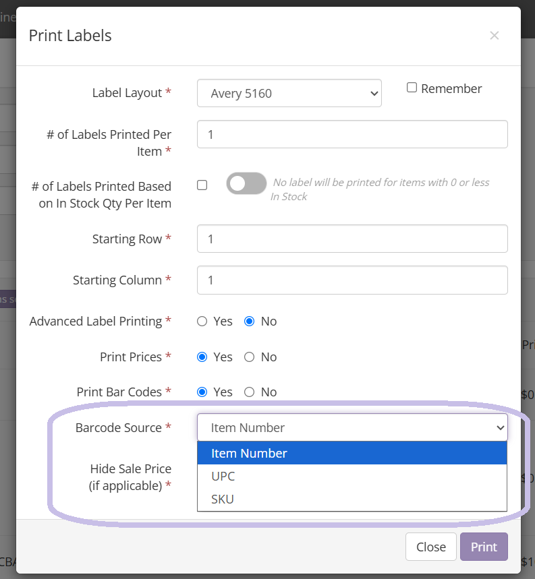Select No for Advanced Label Printing

249,321
